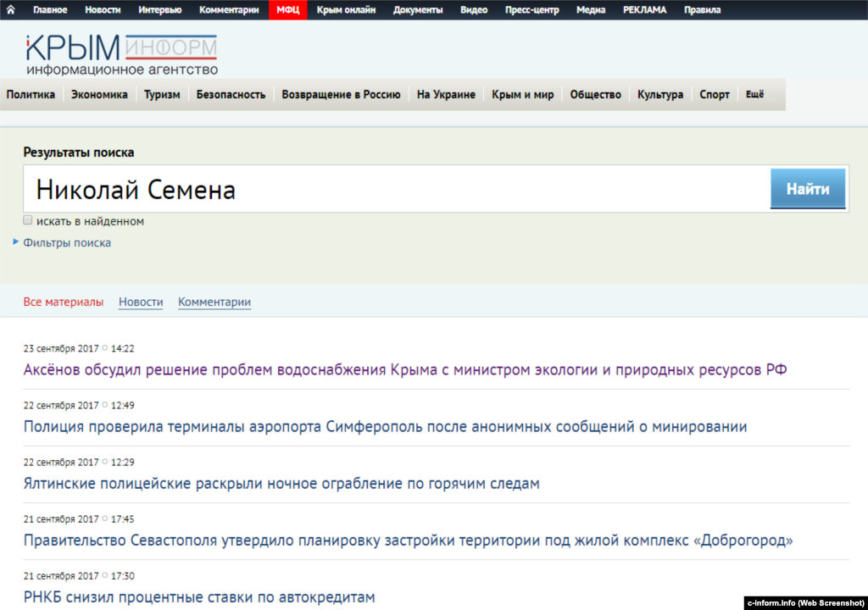The width and height of the screenshot is (868, 610).
Task: Open article about Ялтинские полицейские ограбление
Action: click(x=281, y=484)
